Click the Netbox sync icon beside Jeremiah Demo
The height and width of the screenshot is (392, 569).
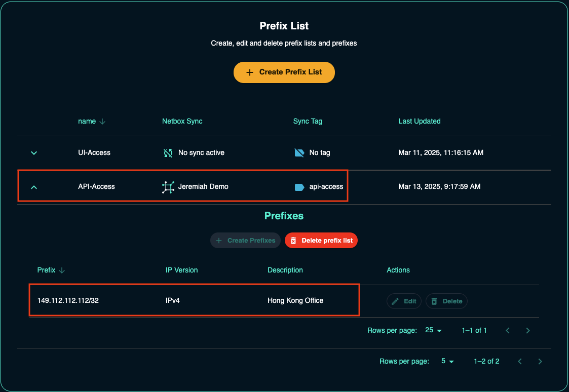(168, 187)
